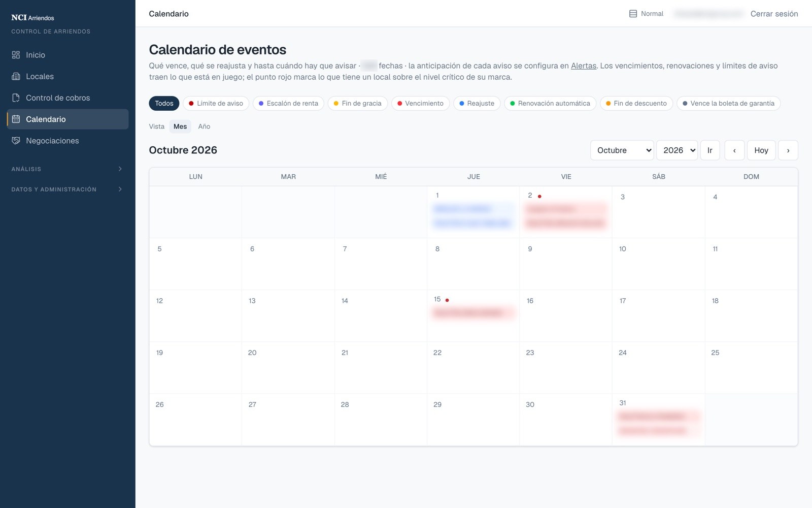Click the Inicio grid icon in sidebar

[x=16, y=55]
